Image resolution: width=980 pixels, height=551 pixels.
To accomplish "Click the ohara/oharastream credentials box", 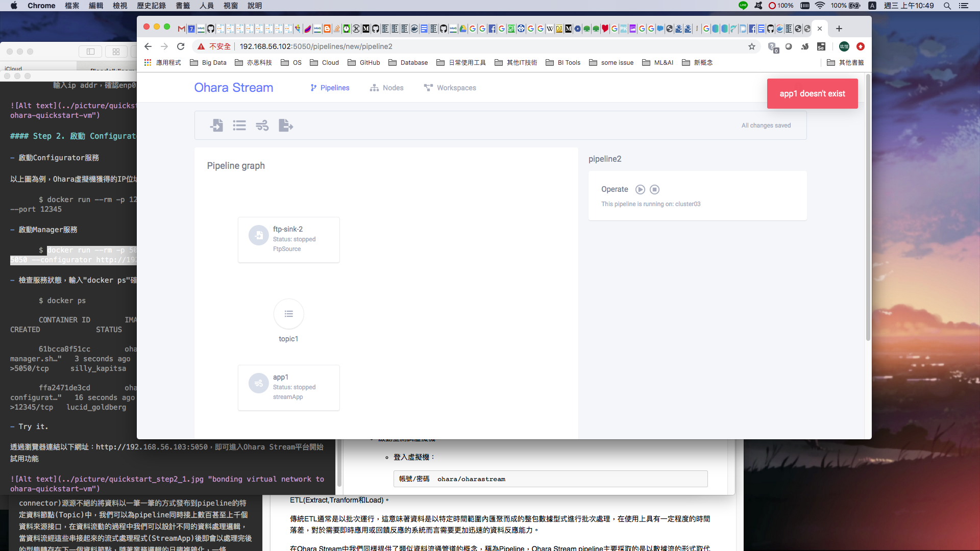I will click(x=550, y=479).
